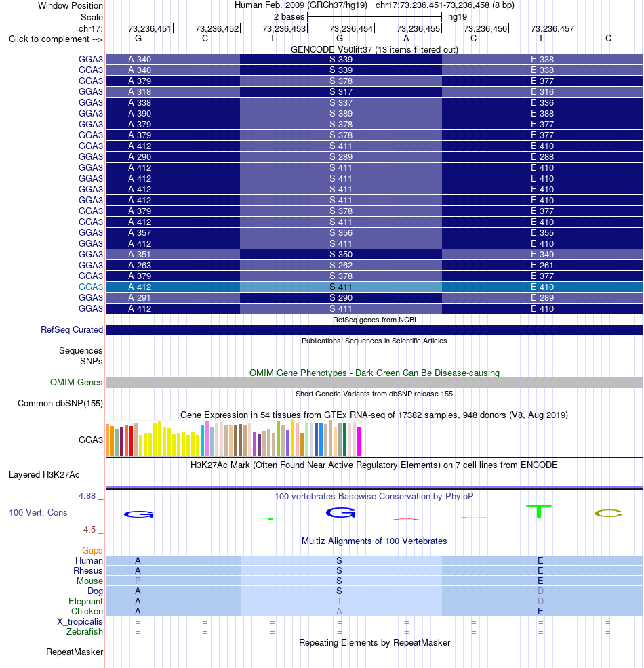The width and height of the screenshot is (644, 668).
Task: Click codon E 355 in GGA3 transcript
Action: [542, 233]
